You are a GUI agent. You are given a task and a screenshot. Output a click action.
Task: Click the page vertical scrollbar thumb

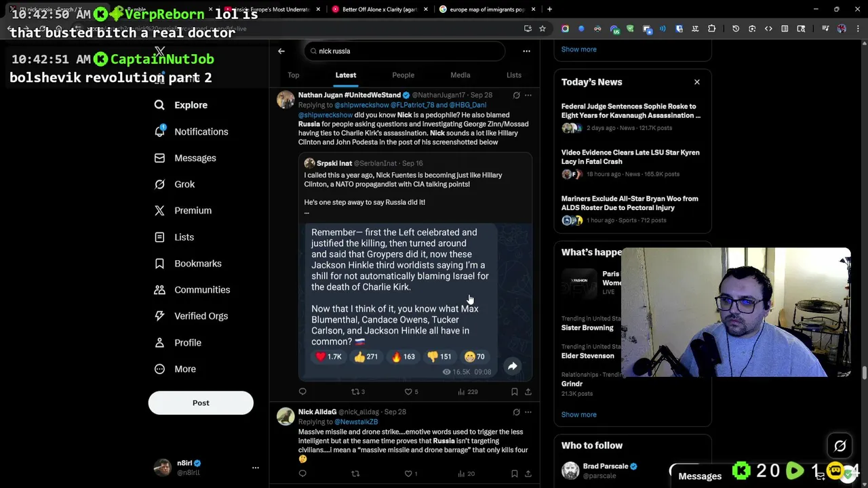coord(865,373)
